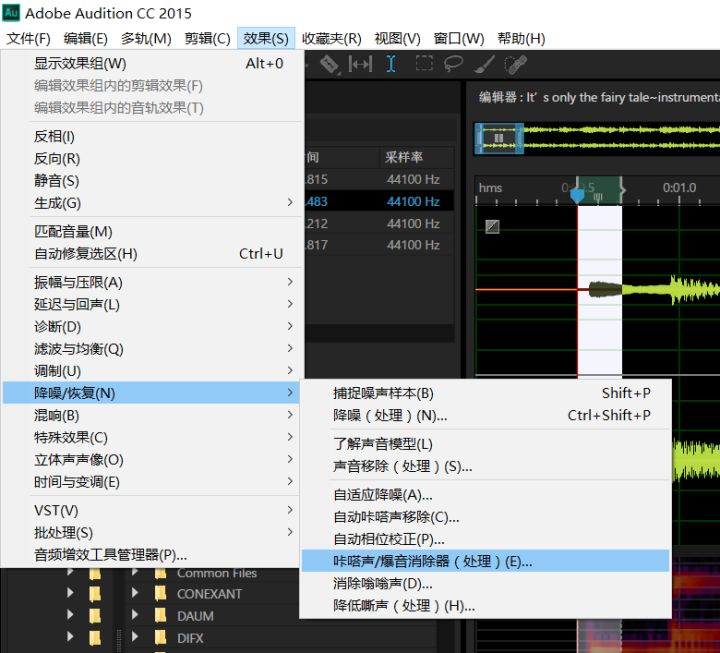Image resolution: width=720 pixels, height=653 pixels.
Task: Choose 匹配音量(M) menu entry
Action: click(153, 231)
